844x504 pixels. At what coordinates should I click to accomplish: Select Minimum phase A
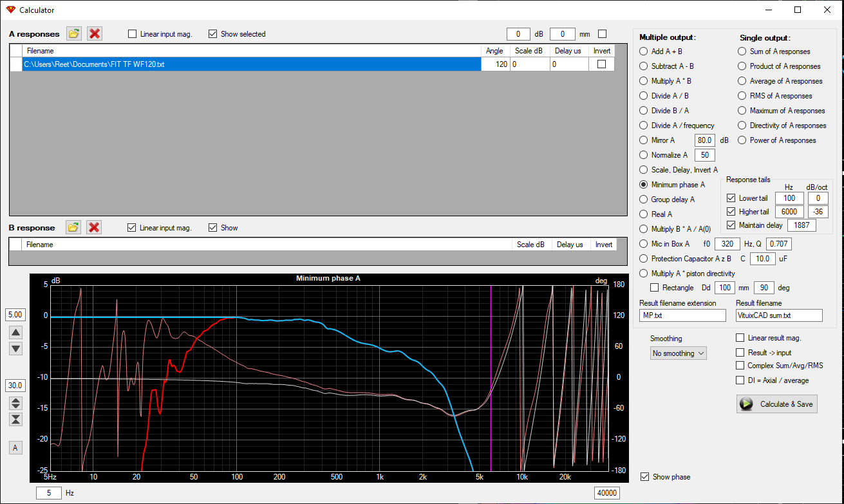coord(643,185)
